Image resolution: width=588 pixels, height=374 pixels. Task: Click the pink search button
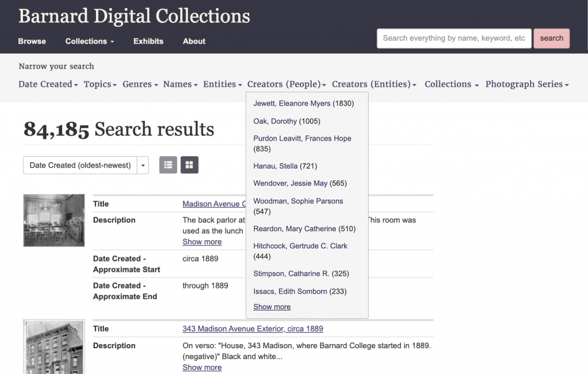552,38
